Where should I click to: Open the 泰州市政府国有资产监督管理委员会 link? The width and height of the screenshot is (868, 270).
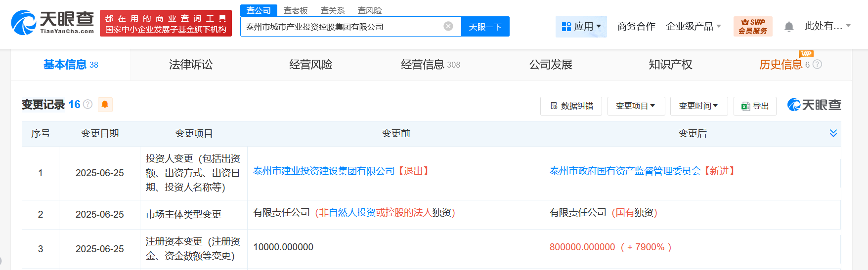pyautogui.click(x=625, y=171)
